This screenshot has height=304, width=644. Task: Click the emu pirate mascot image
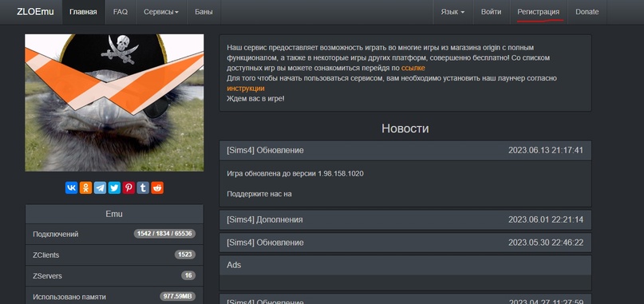pos(114,103)
